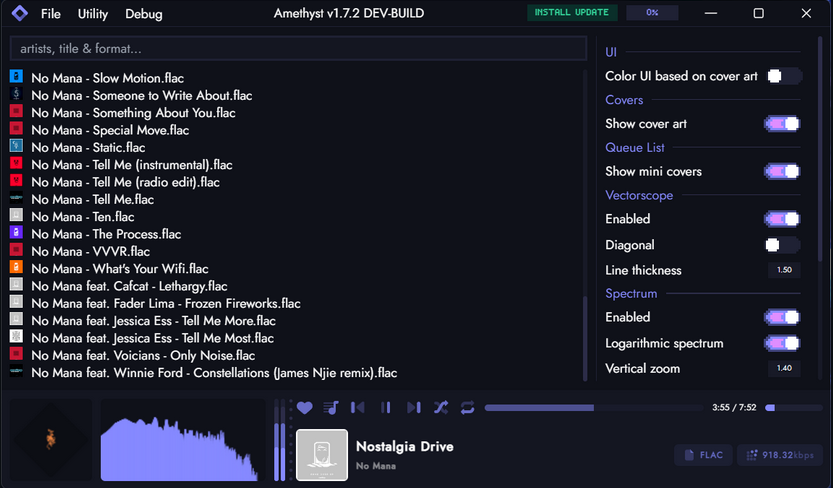Screen dimensions: 833x488
Task: Select No Mana - Static.flac track
Action: click(x=88, y=147)
